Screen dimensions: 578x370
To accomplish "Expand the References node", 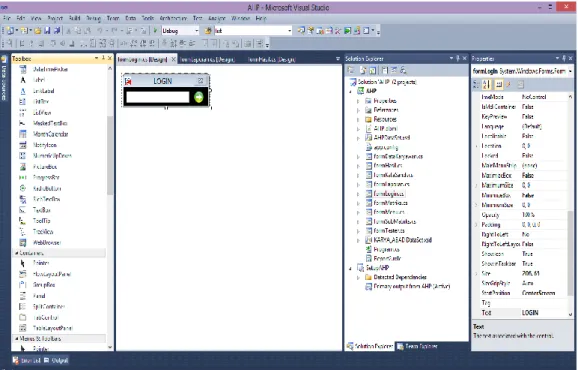I will (358, 110).
